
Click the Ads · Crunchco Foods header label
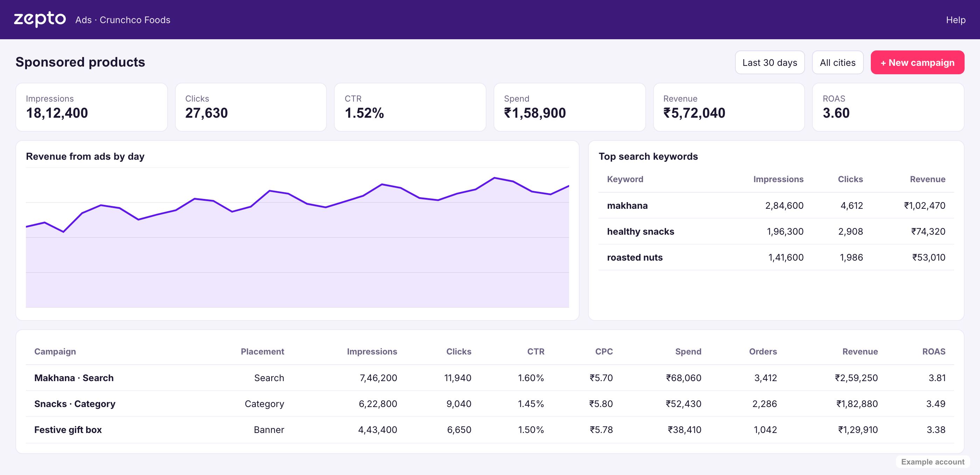click(122, 20)
